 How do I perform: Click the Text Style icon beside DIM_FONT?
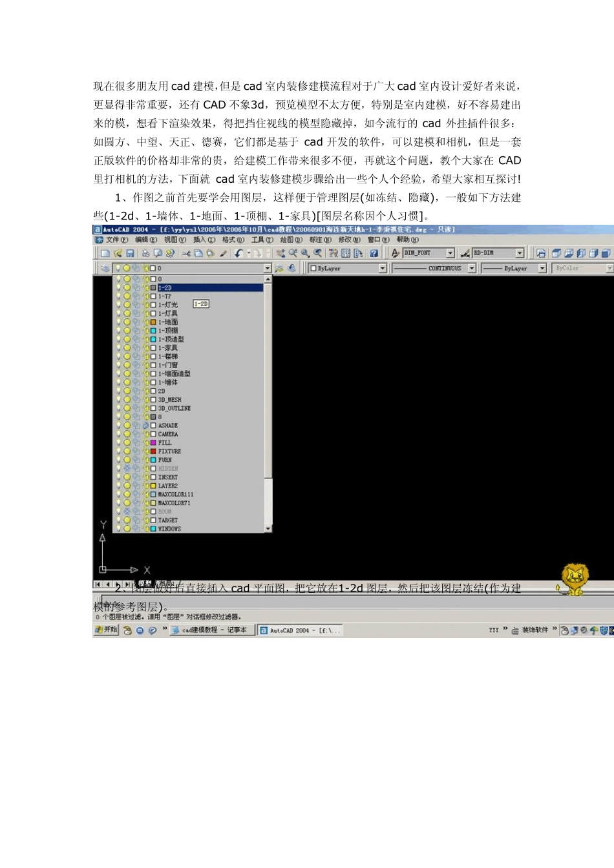396,253
